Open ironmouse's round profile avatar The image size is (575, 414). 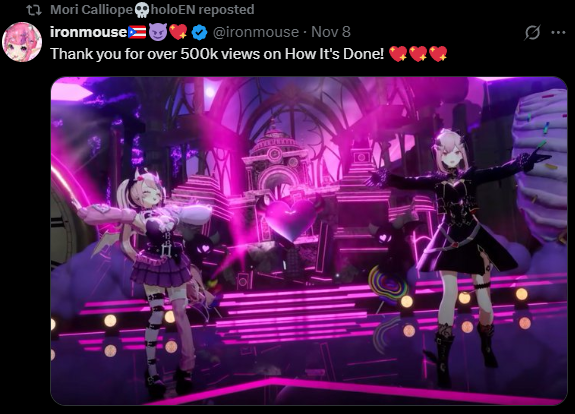tap(22, 42)
